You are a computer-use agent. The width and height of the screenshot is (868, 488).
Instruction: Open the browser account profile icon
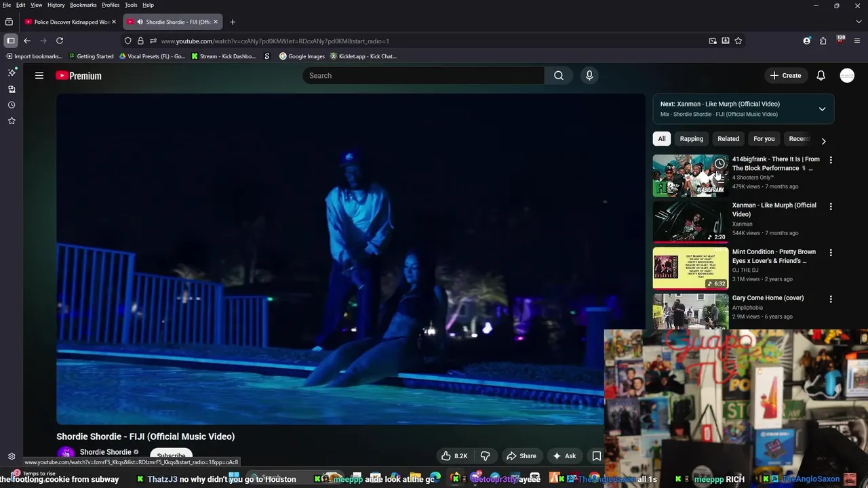pos(806,41)
